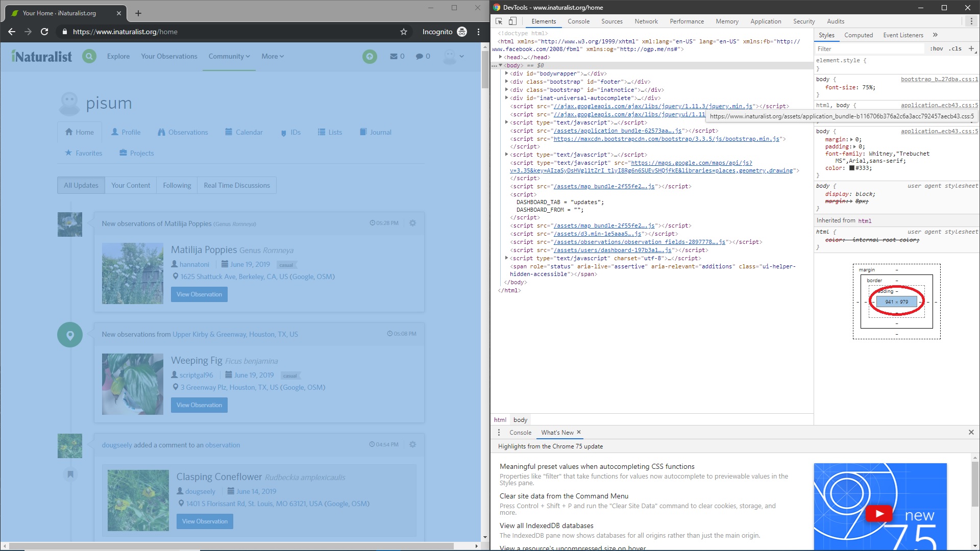This screenshot has width=980, height=551.
Task: Click View Observation for Matilija Poppies
Action: 199,294
